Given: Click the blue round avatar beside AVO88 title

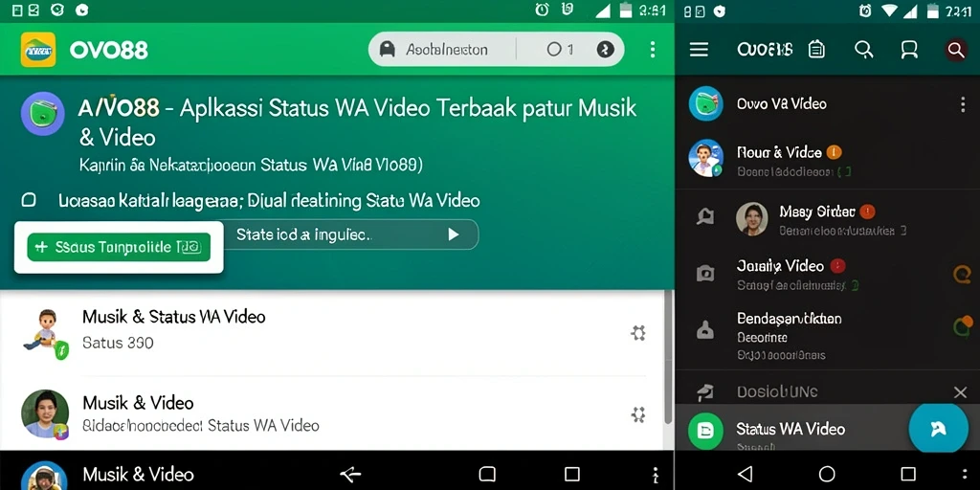Looking at the screenshot, I should pos(42,114).
